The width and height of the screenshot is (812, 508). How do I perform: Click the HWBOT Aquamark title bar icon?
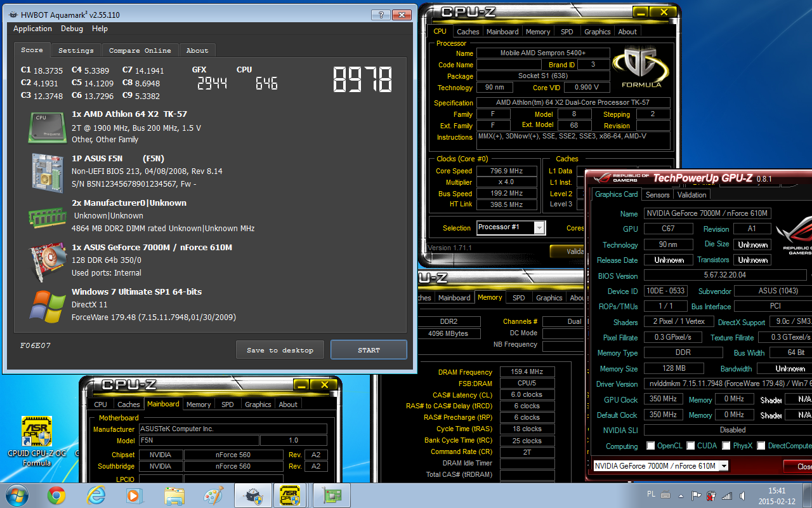pos(13,15)
